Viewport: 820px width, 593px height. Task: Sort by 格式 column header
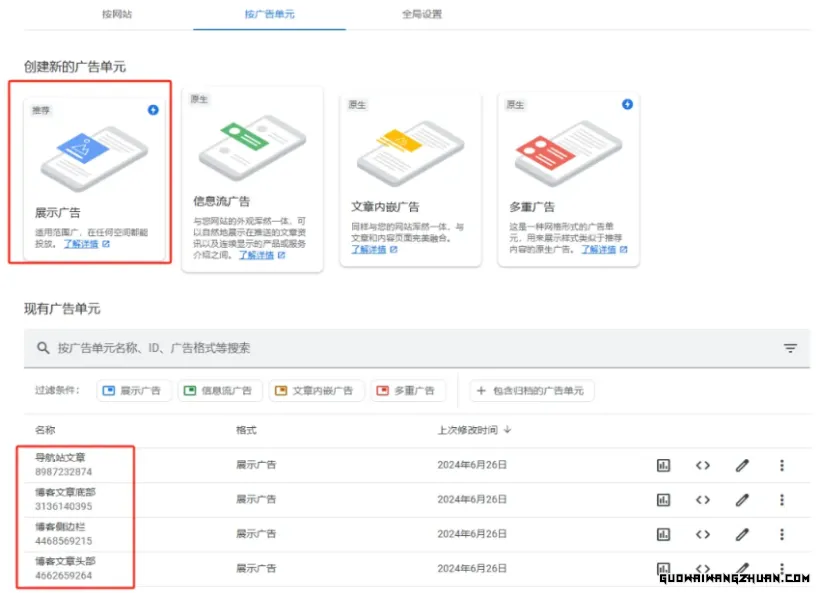click(x=246, y=430)
